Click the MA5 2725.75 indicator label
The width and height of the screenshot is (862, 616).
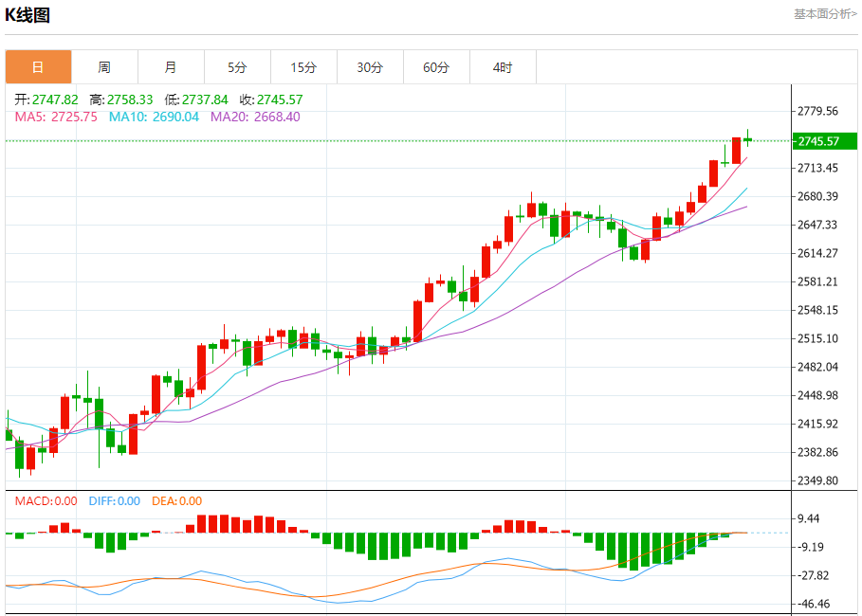(x=56, y=117)
